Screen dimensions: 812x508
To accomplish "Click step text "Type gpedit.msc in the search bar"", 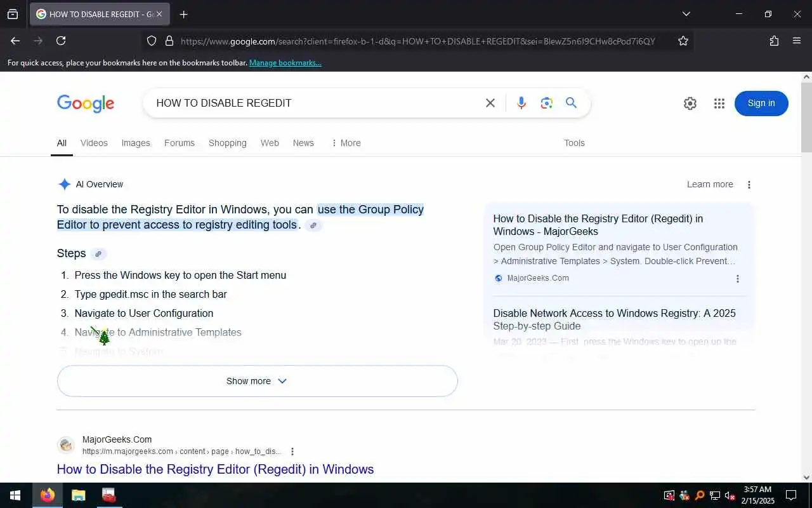I will coord(150,294).
